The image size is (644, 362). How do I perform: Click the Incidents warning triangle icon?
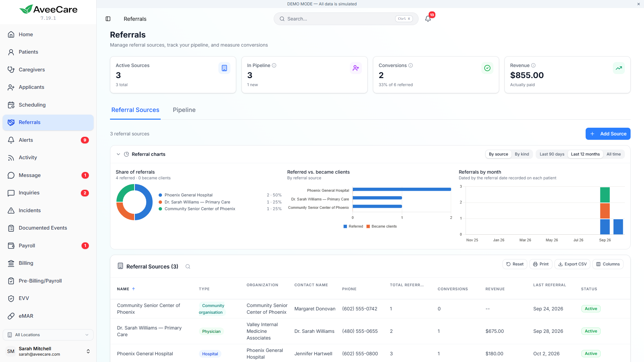[x=11, y=210]
